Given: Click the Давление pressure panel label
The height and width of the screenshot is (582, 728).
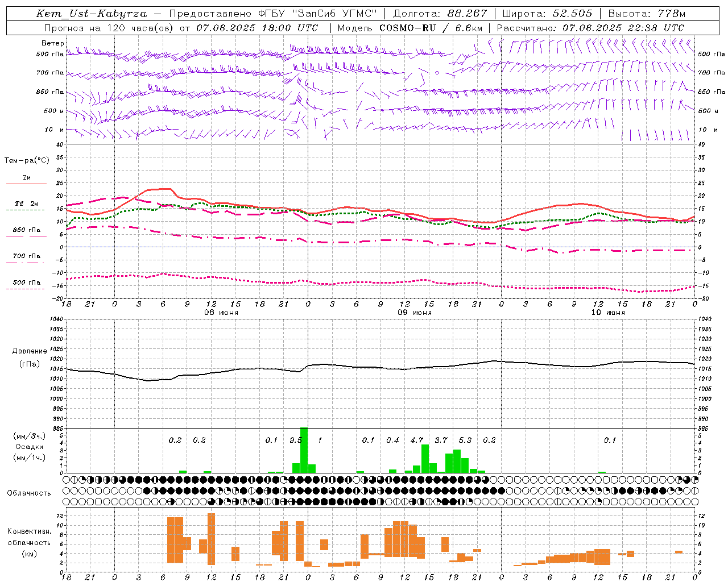Looking at the screenshot, I should click(30, 351).
